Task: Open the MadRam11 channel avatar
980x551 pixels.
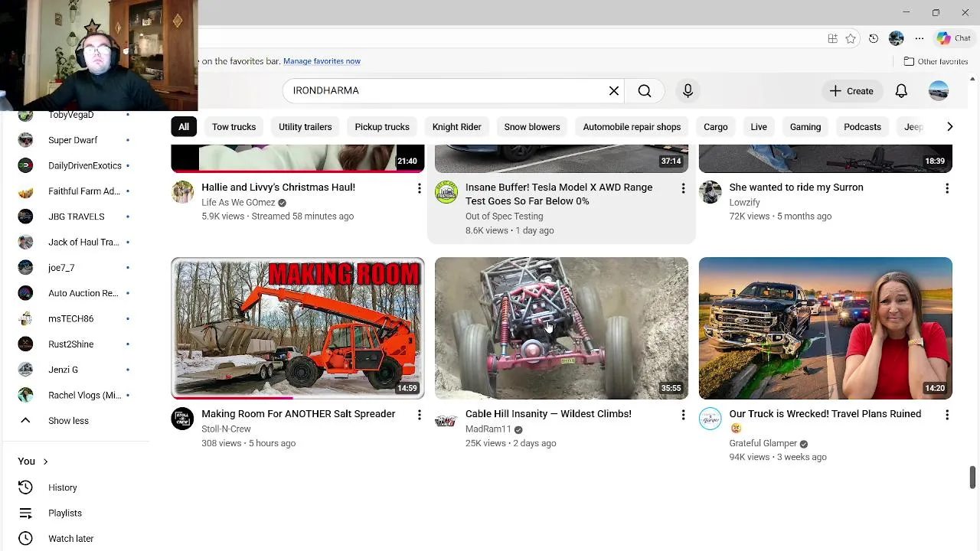Action: [446, 419]
